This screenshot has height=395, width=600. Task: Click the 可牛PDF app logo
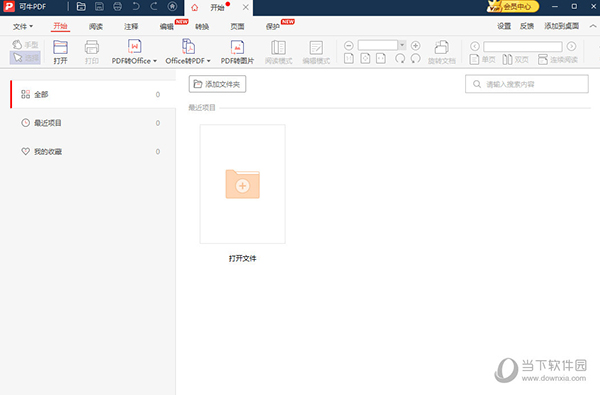pos(8,7)
